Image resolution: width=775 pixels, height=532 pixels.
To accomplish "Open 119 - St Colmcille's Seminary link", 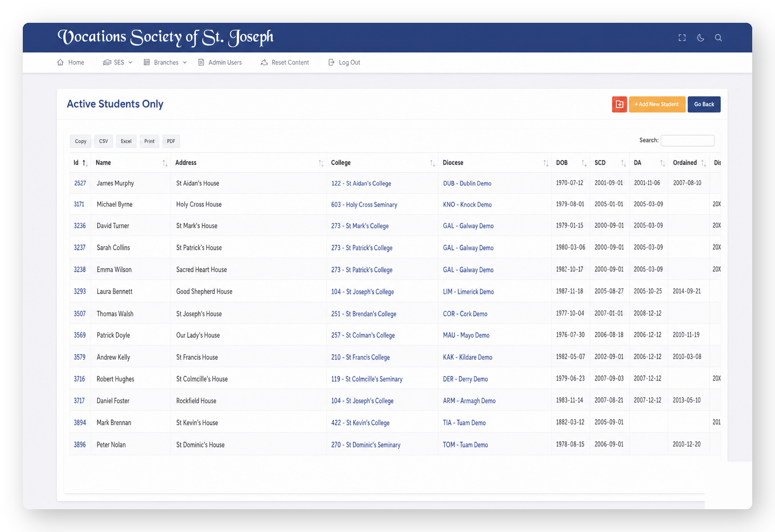I will pos(367,379).
